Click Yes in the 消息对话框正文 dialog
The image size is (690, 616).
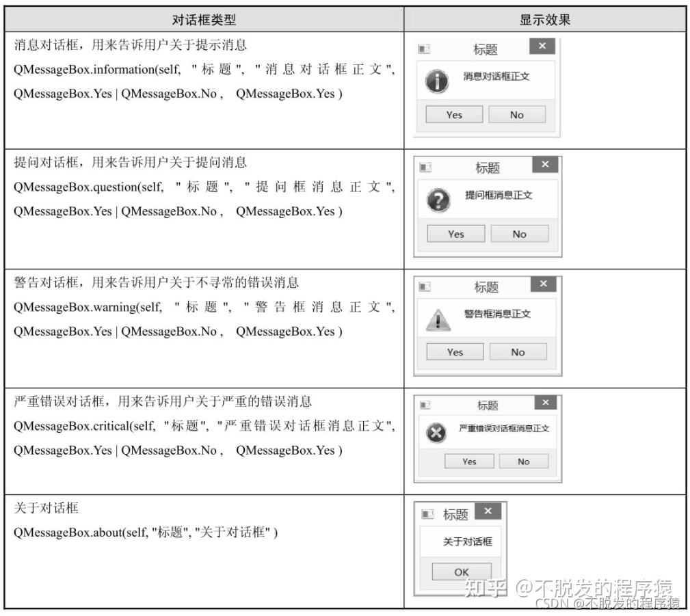453,114
